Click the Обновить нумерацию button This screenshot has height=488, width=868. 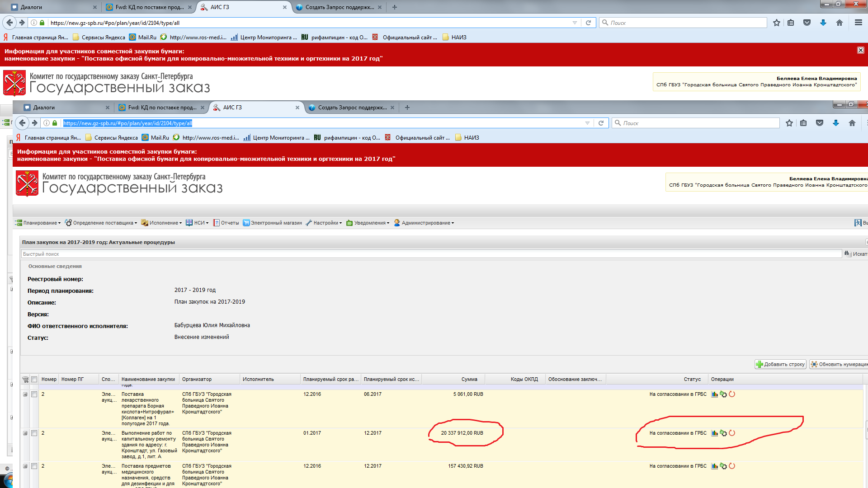[x=839, y=364]
